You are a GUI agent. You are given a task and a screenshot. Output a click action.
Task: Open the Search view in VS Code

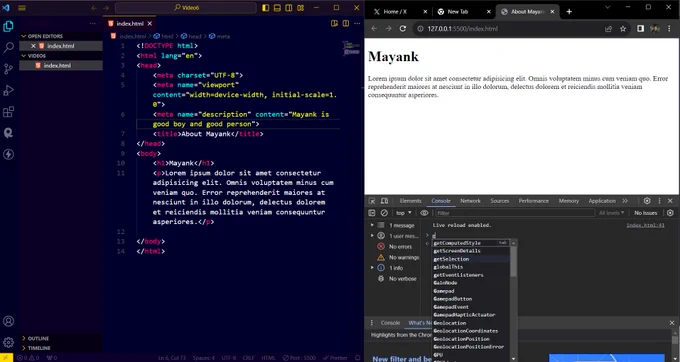8,47
